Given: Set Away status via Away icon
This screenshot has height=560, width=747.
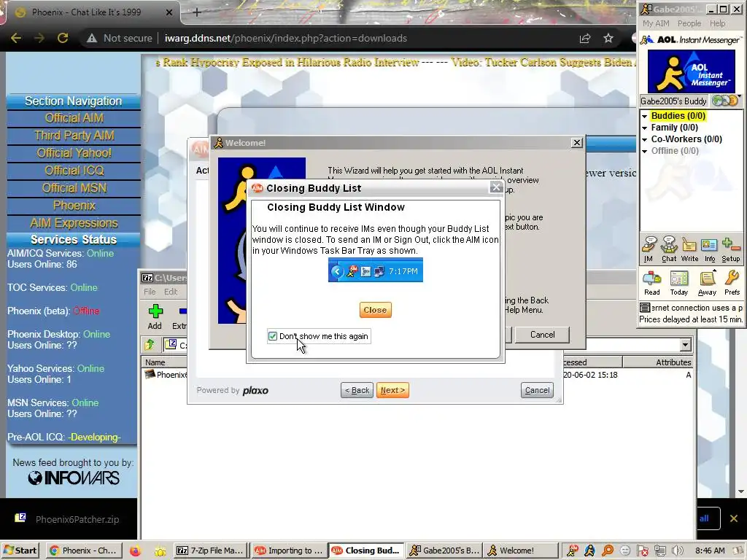Looking at the screenshot, I should 707,283.
